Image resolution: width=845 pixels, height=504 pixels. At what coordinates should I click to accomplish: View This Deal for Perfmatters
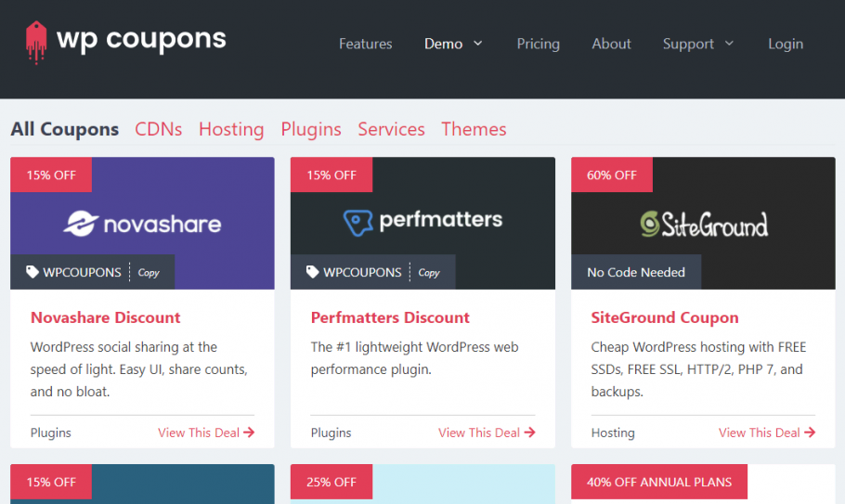click(487, 433)
